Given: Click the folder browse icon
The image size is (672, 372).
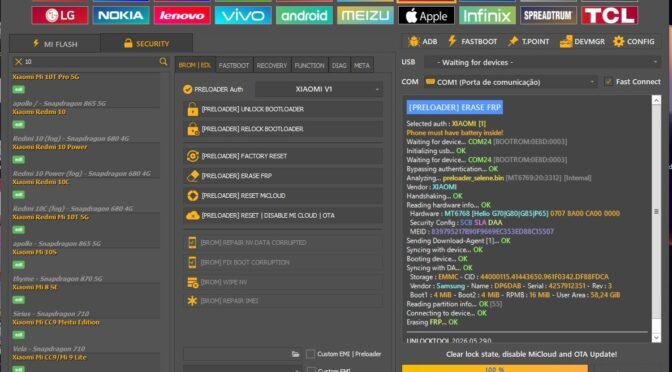Looking at the screenshot, I should [295, 354].
